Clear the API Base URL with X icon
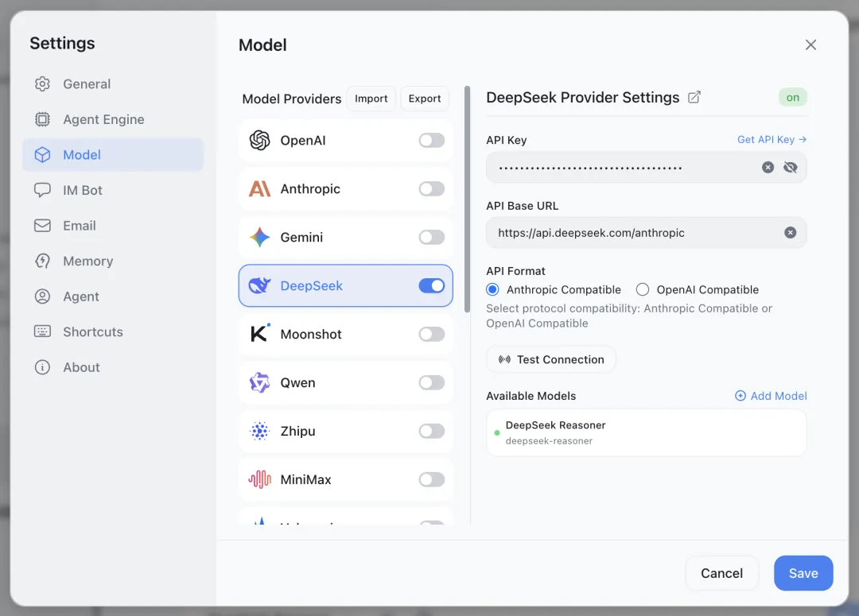 (790, 233)
